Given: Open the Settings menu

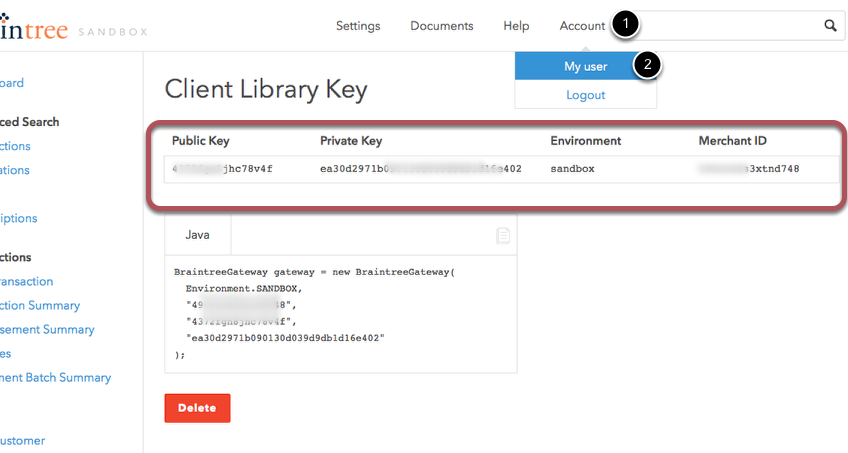Looking at the screenshot, I should (x=358, y=26).
